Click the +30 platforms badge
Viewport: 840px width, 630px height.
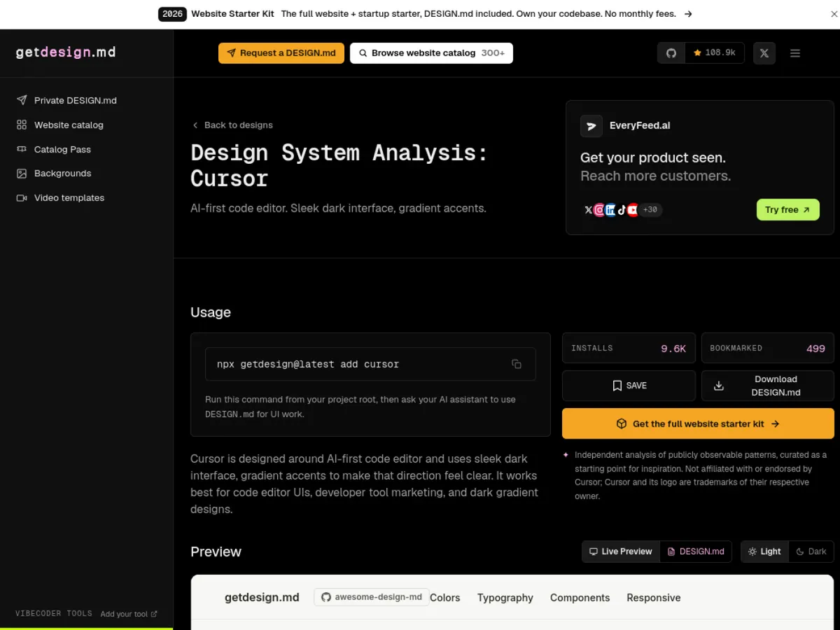click(x=650, y=209)
